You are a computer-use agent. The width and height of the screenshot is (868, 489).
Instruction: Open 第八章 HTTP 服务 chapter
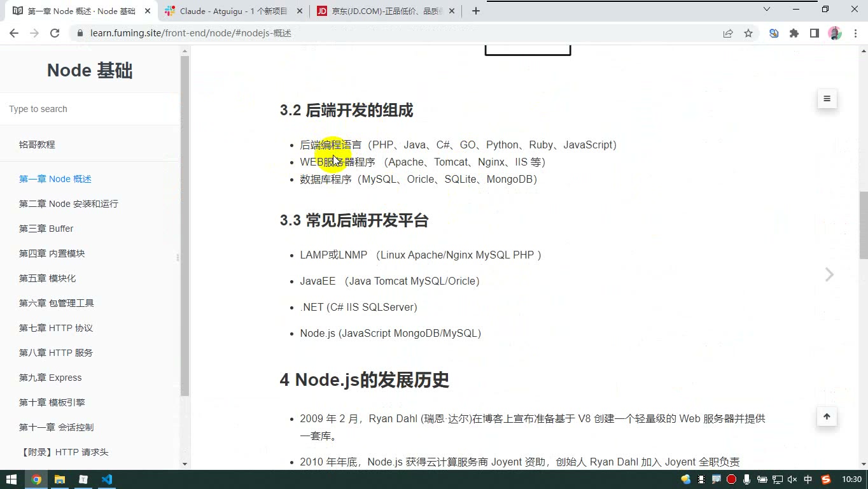pos(56,353)
